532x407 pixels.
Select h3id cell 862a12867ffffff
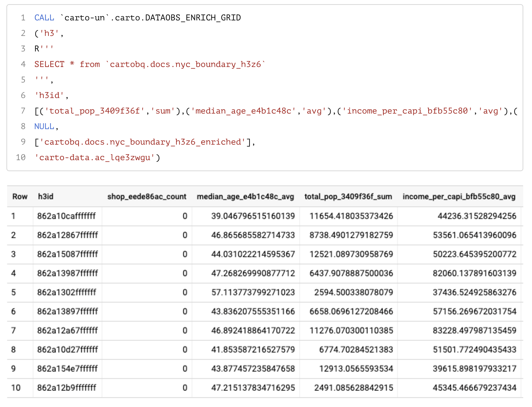tap(67, 235)
